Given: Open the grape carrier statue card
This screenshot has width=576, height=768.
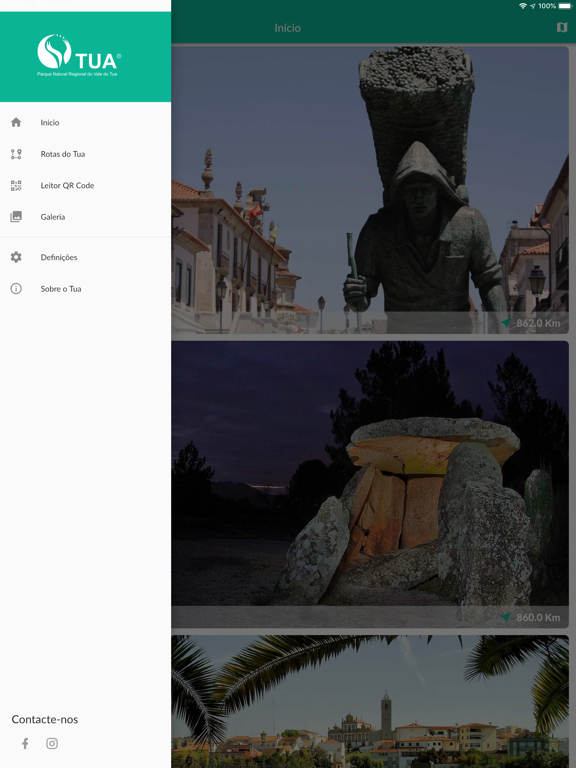Looking at the screenshot, I should click(370, 190).
